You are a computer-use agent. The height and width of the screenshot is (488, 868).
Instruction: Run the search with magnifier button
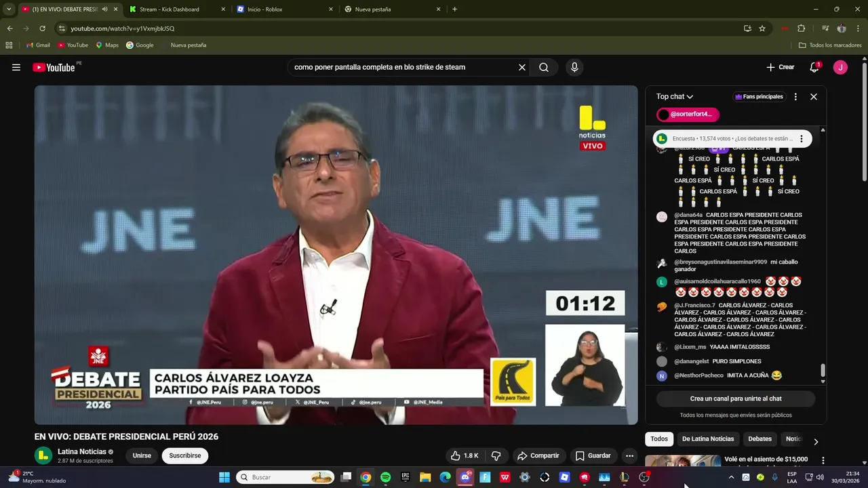point(544,67)
